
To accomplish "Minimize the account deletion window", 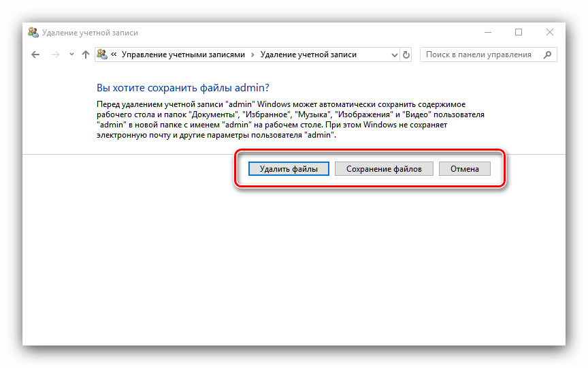I will tap(488, 33).
